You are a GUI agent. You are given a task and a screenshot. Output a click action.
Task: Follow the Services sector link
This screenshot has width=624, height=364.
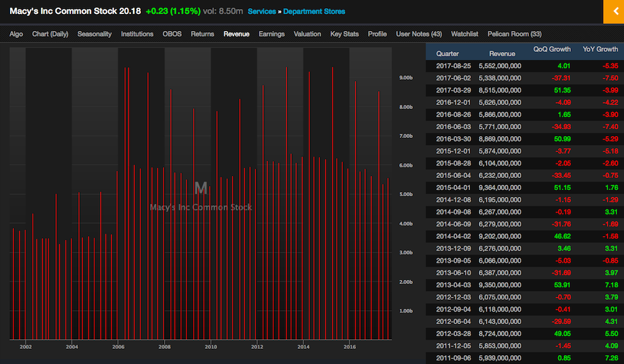[x=262, y=11]
